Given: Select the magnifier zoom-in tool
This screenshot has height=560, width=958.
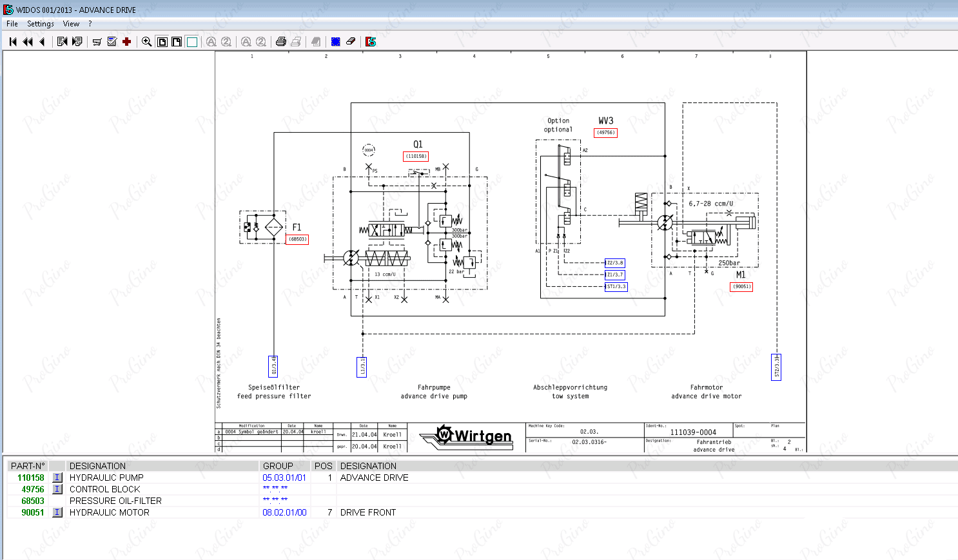Looking at the screenshot, I should (x=147, y=42).
